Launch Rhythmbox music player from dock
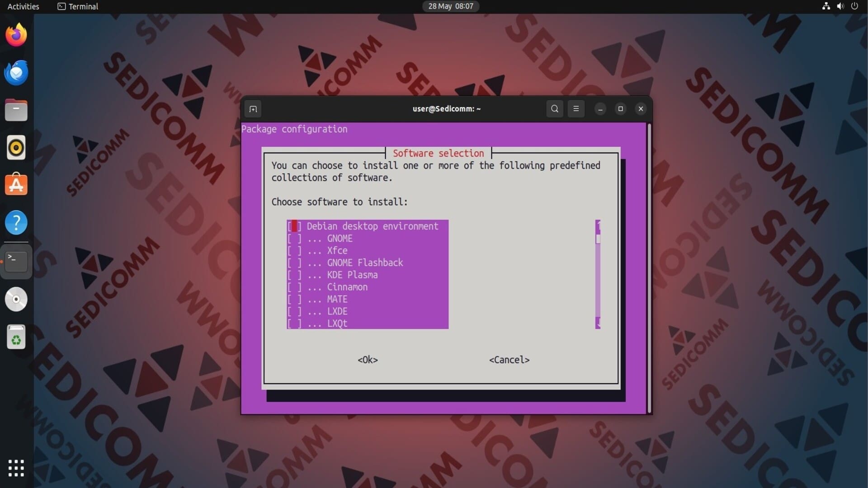This screenshot has width=868, height=488. point(16,148)
